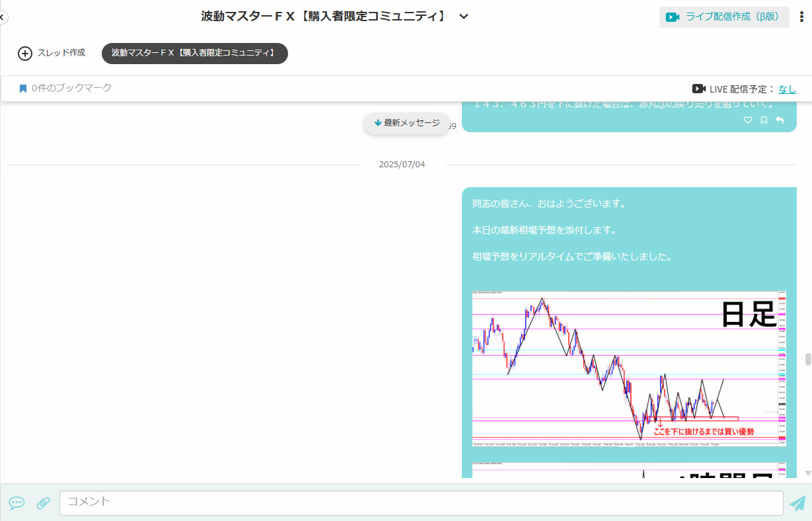
Task: Open the 0件のブックマーク bookmarks list
Action: click(x=65, y=88)
